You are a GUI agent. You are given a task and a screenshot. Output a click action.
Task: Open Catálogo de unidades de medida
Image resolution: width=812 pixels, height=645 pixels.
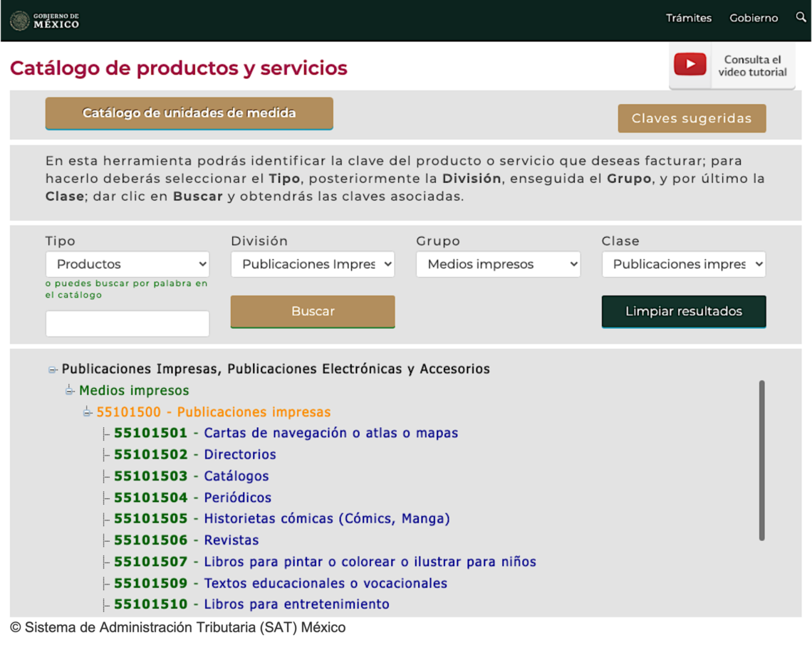pyautogui.click(x=189, y=113)
